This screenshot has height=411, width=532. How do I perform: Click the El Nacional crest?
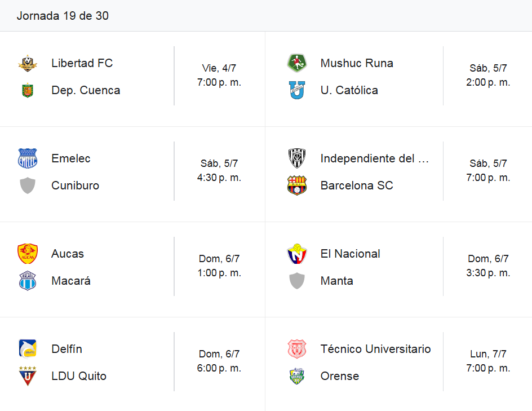click(x=297, y=254)
